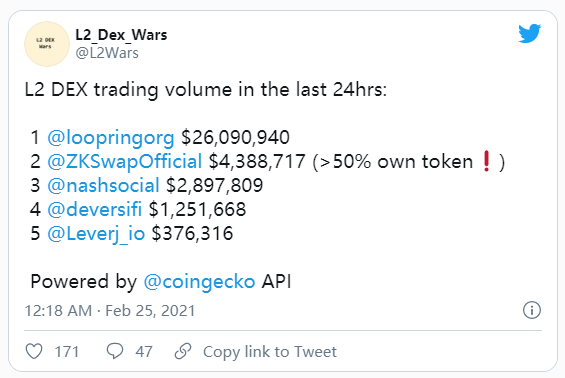Click the chain link icon

[x=183, y=351]
